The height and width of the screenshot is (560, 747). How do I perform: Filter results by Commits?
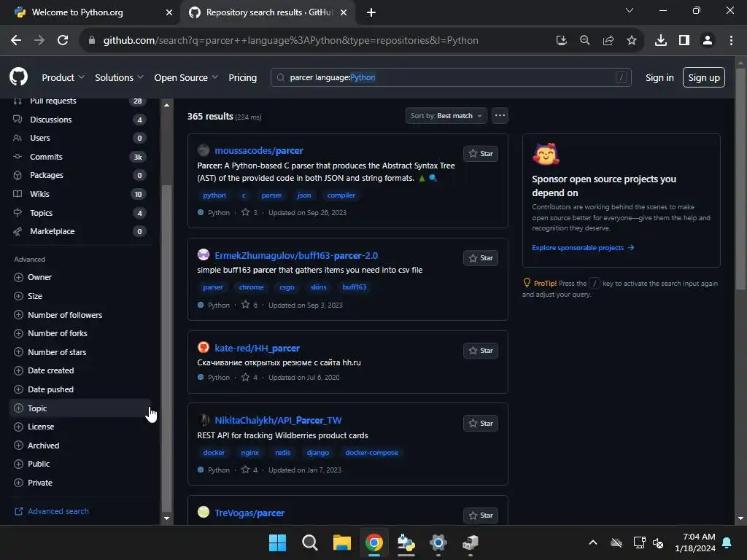(x=80, y=157)
